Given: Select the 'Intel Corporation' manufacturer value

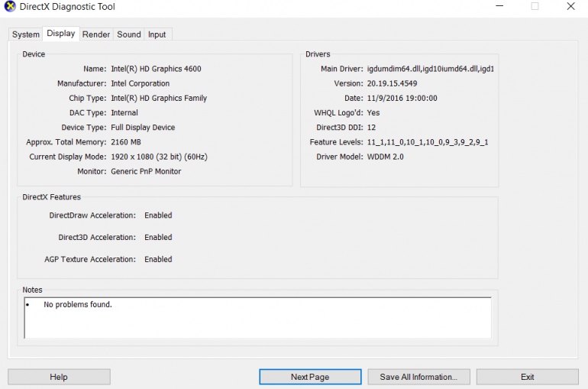Looking at the screenshot, I should 141,83.
